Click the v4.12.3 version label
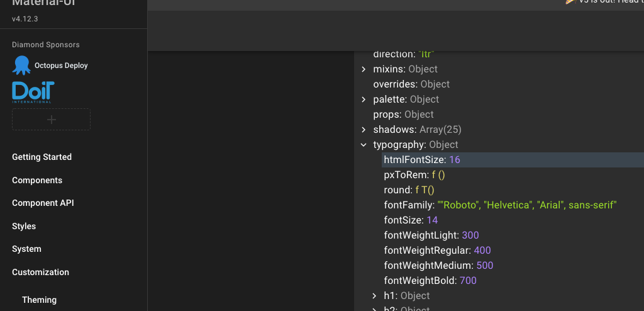 tap(25, 19)
